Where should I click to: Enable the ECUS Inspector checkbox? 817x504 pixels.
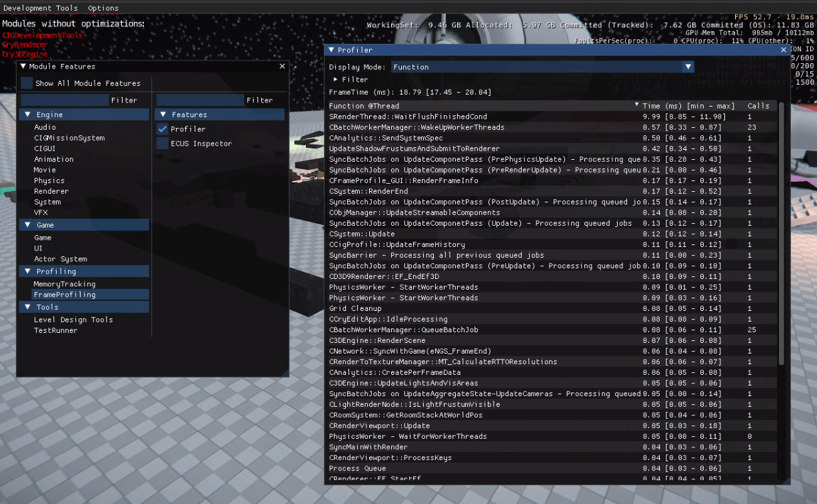(162, 143)
